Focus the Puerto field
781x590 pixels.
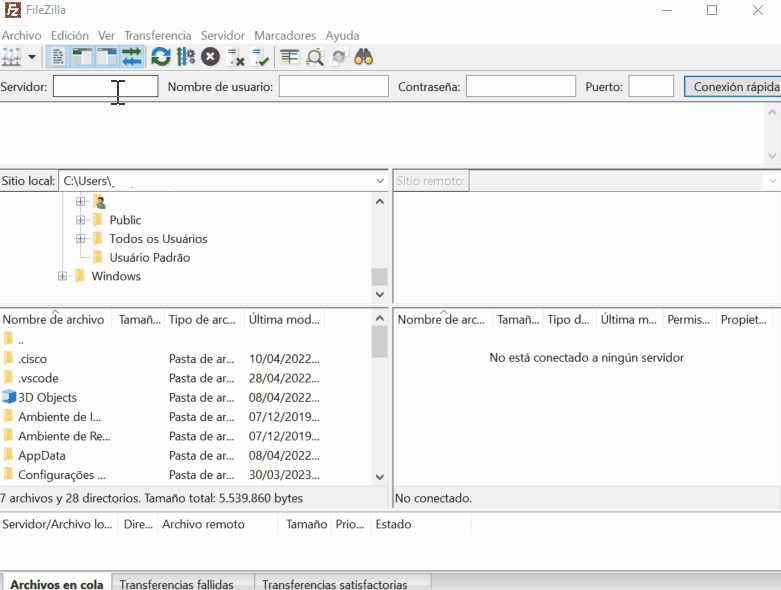[651, 86]
